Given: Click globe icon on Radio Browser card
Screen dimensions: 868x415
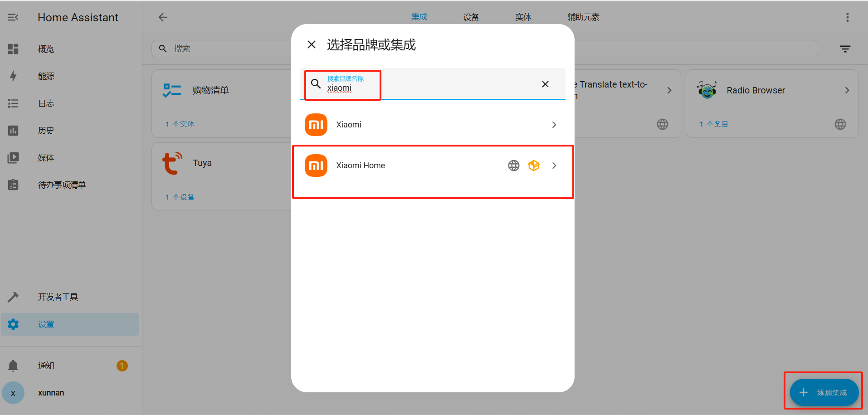Looking at the screenshot, I should (840, 124).
